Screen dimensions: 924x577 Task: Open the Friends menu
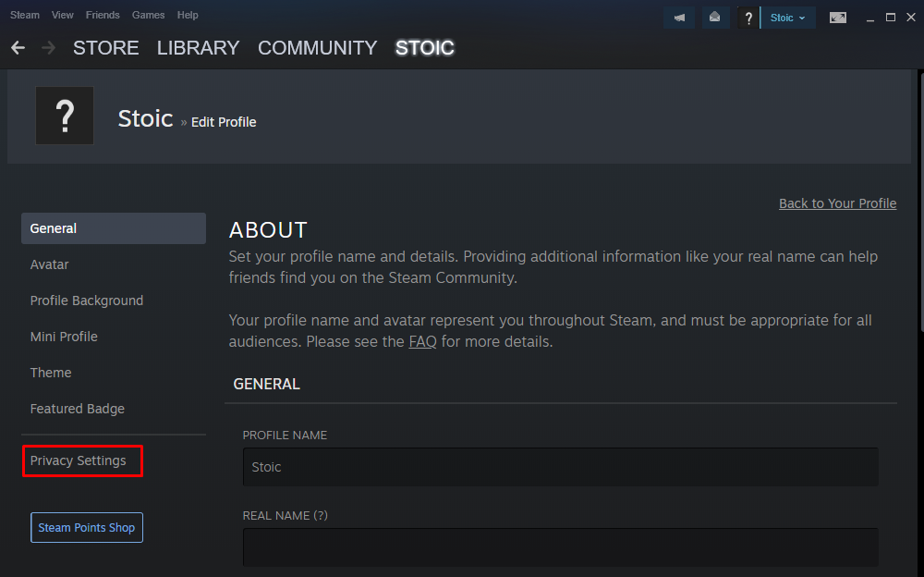point(103,15)
